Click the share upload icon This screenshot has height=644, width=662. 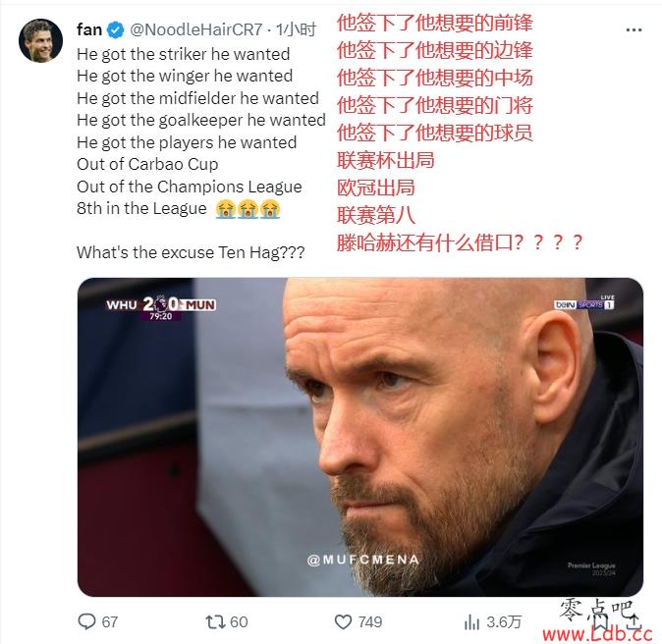tap(634, 622)
